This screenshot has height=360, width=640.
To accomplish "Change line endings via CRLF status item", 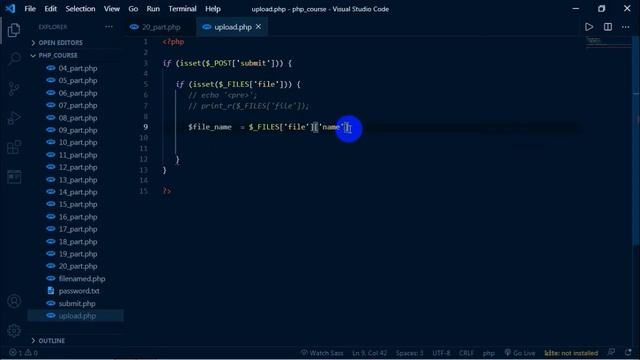I will (x=466, y=353).
